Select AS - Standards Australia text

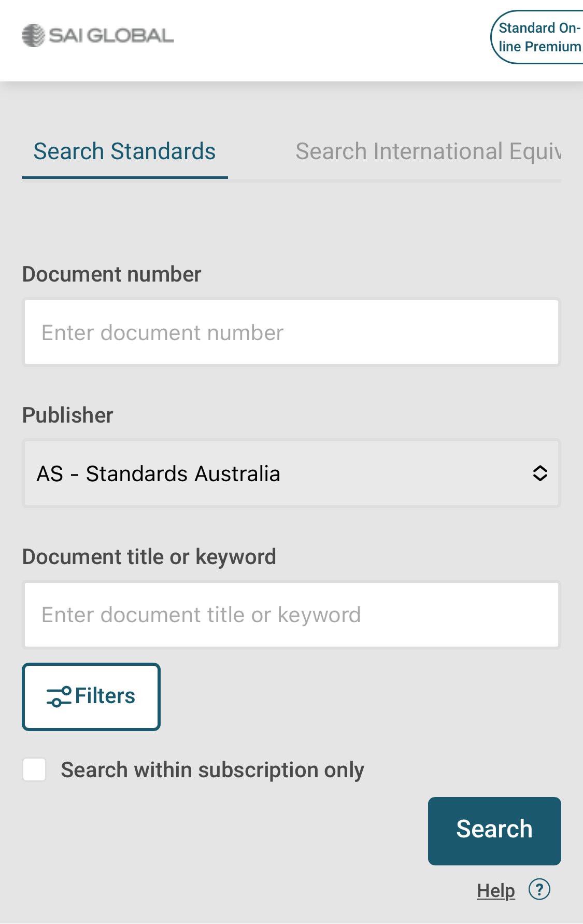coord(158,474)
